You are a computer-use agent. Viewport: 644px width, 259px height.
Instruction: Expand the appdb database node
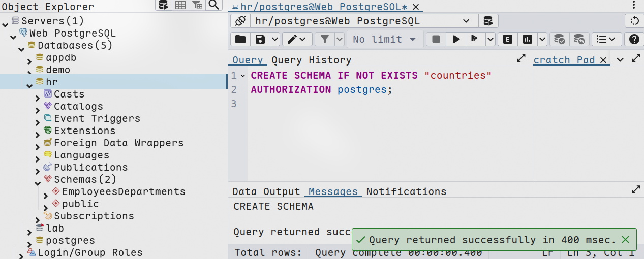[x=30, y=61]
